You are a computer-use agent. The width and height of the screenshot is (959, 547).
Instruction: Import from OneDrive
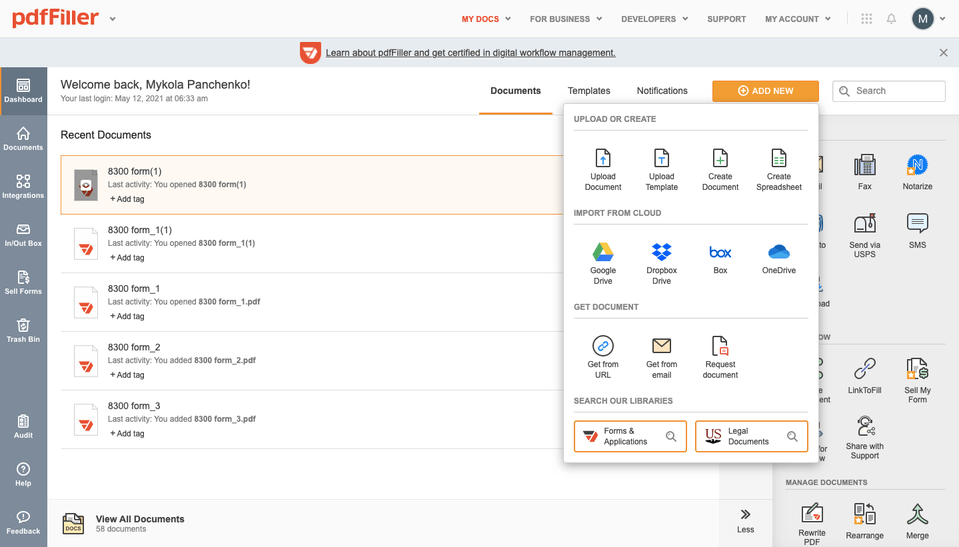tap(779, 259)
